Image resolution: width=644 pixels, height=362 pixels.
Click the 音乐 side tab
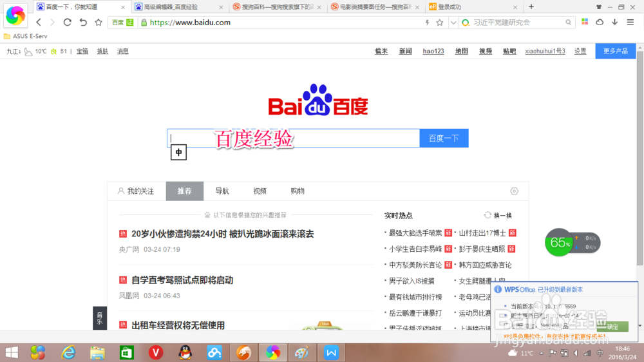coord(100,318)
